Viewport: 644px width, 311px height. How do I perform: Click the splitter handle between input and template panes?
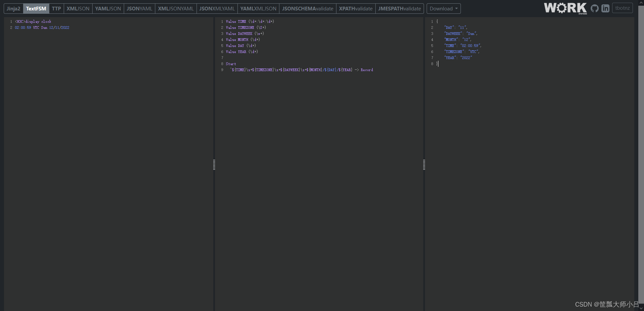pyautogui.click(x=214, y=165)
